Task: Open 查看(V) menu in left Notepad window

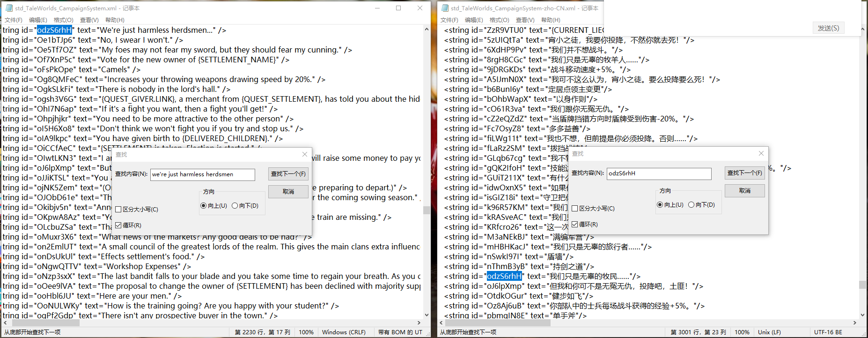Action: (89, 20)
